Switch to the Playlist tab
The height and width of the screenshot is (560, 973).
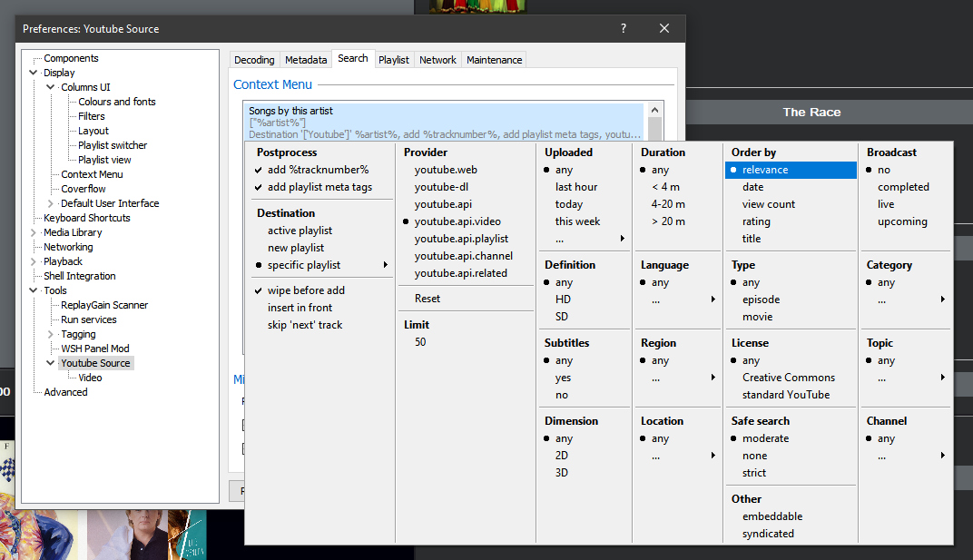click(394, 60)
